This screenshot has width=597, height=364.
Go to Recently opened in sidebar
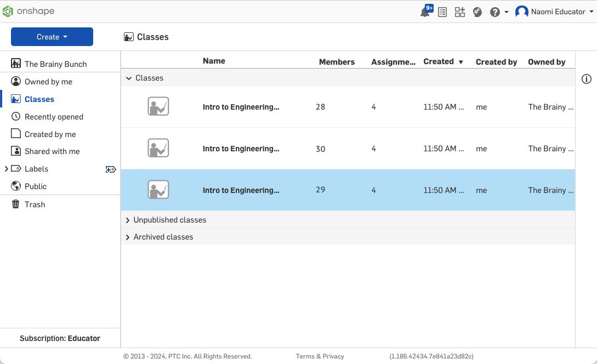tap(54, 117)
